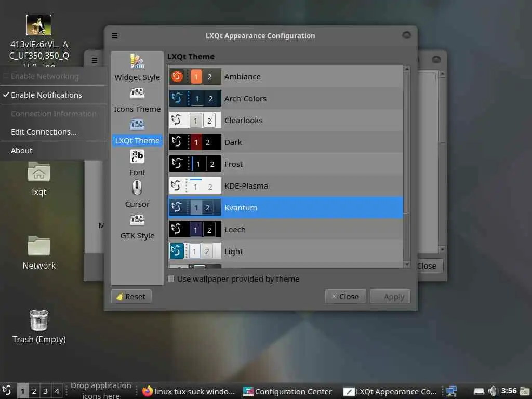This screenshot has height=399, width=532.
Task: Toggle Enable Notifications in network menu
Action: pos(54,95)
